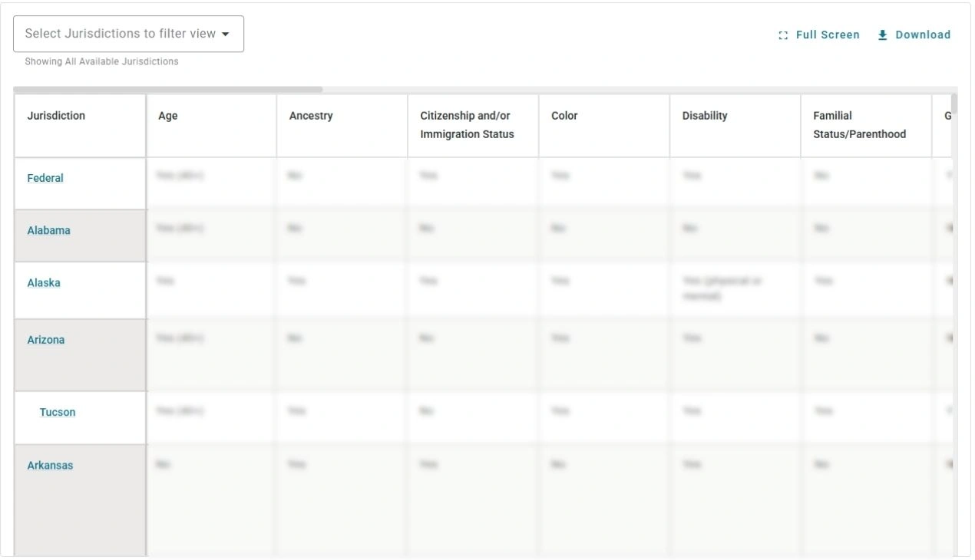Image resolution: width=975 pixels, height=560 pixels.
Task: Select the Alabama jurisdiction link
Action: click(48, 229)
